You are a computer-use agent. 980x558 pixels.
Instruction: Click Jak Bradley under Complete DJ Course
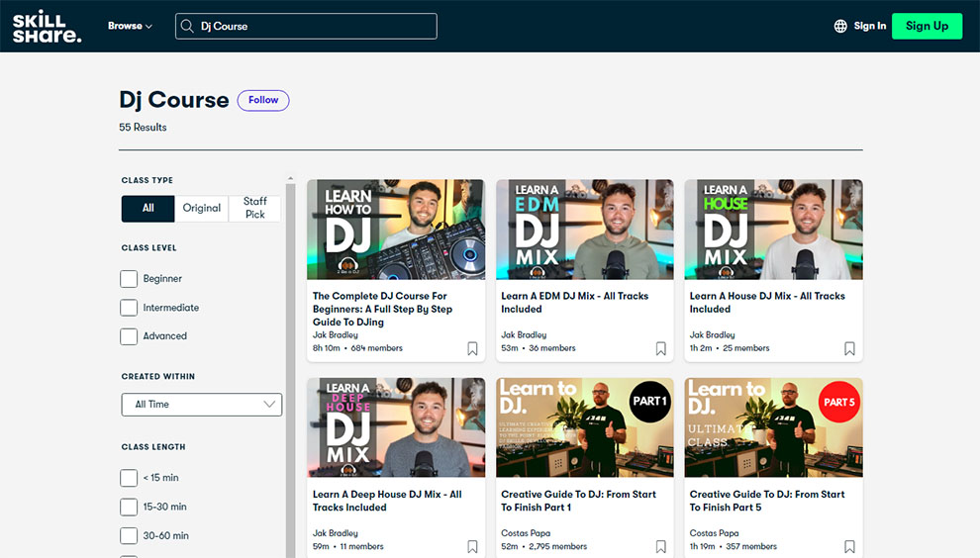335,335
